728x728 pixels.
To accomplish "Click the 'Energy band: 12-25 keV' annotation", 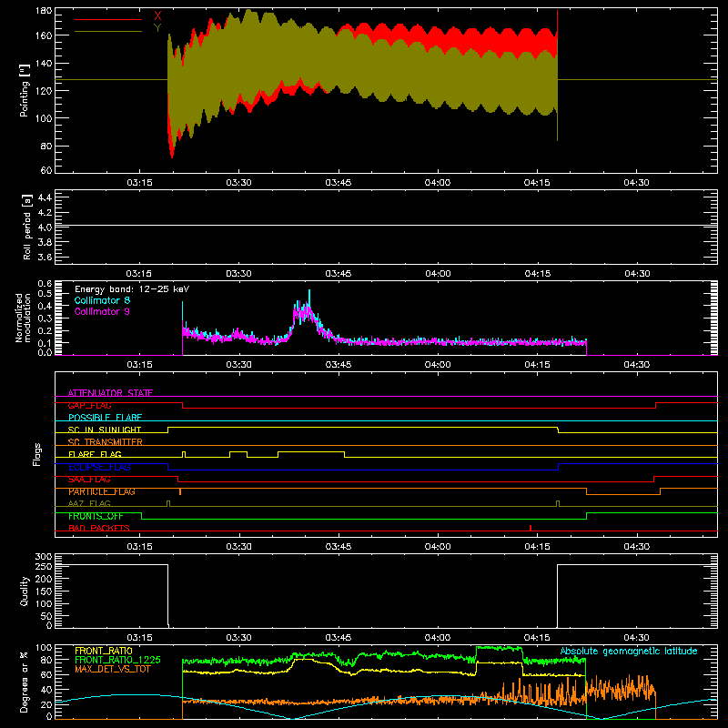I will (x=132, y=289).
